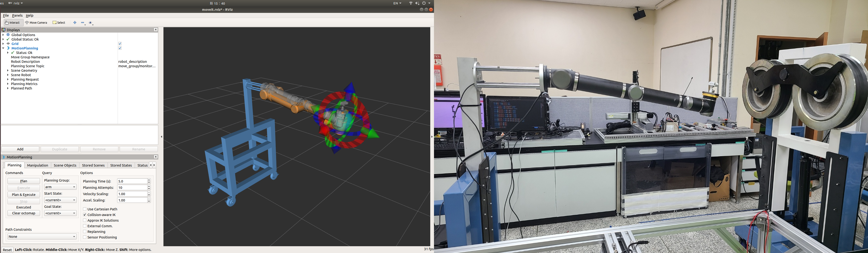Click the blue minus remove-tool icon
Viewport: 868px width, 253px height.
[x=83, y=23]
